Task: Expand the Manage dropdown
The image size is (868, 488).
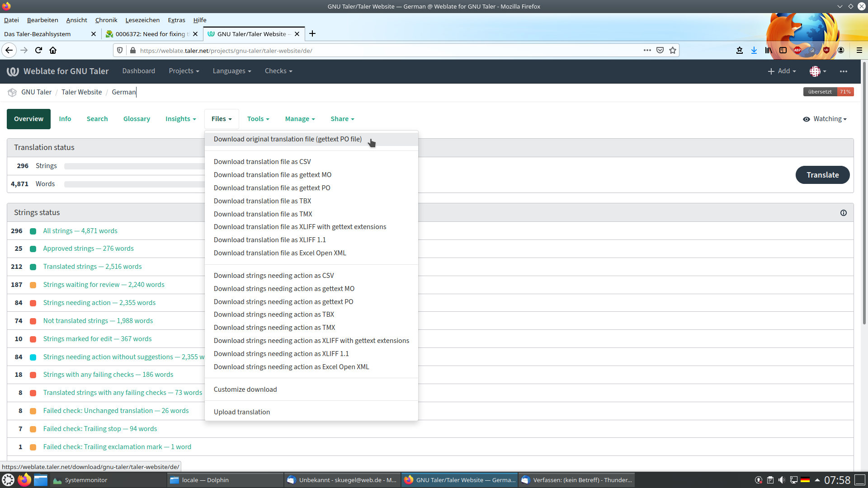Action: pos(300,119)
